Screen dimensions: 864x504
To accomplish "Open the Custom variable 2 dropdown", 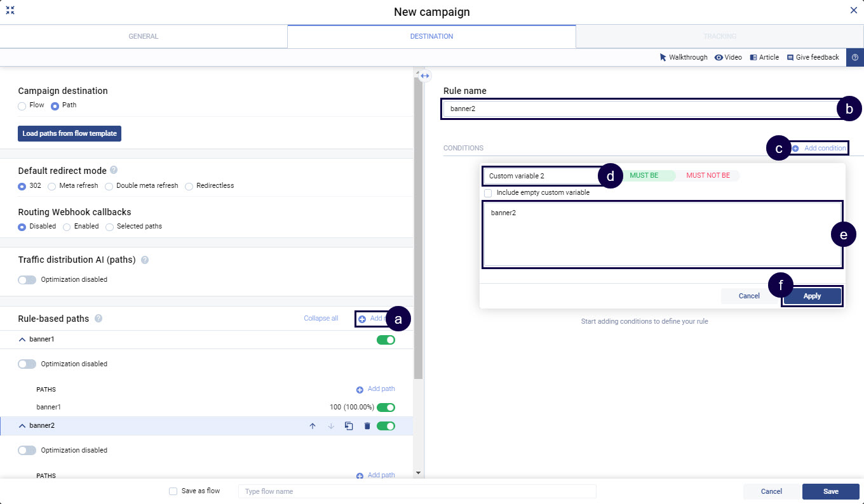I will coord(540,176).
